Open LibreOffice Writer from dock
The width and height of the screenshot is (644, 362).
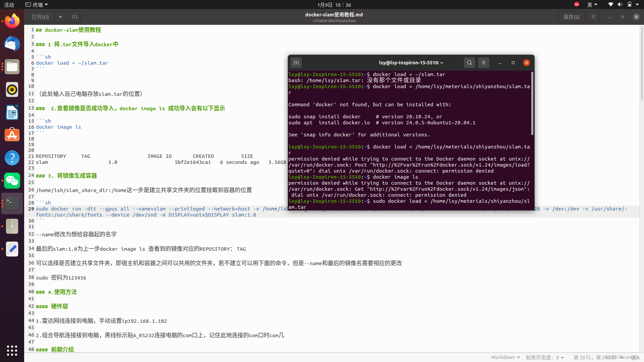point(12,112)
